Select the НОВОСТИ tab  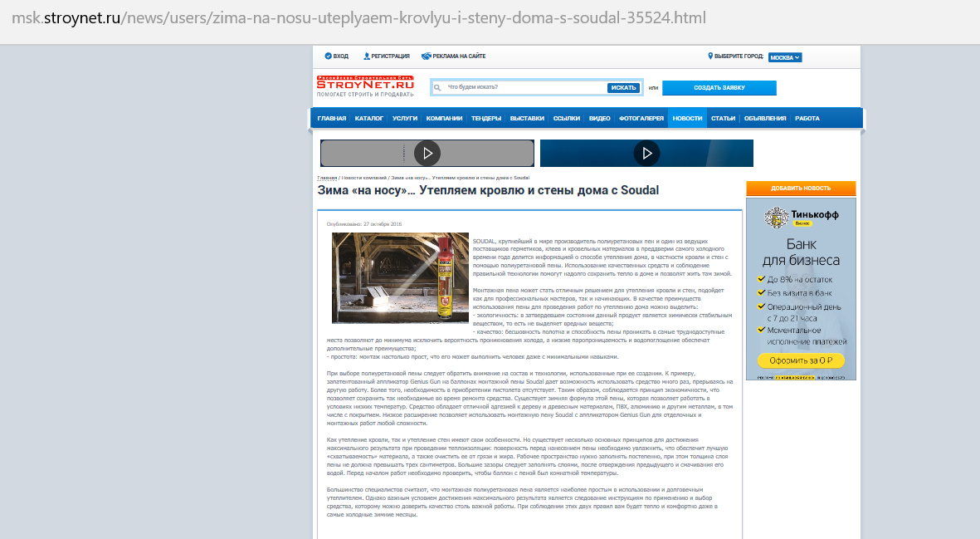click(688, 118)
